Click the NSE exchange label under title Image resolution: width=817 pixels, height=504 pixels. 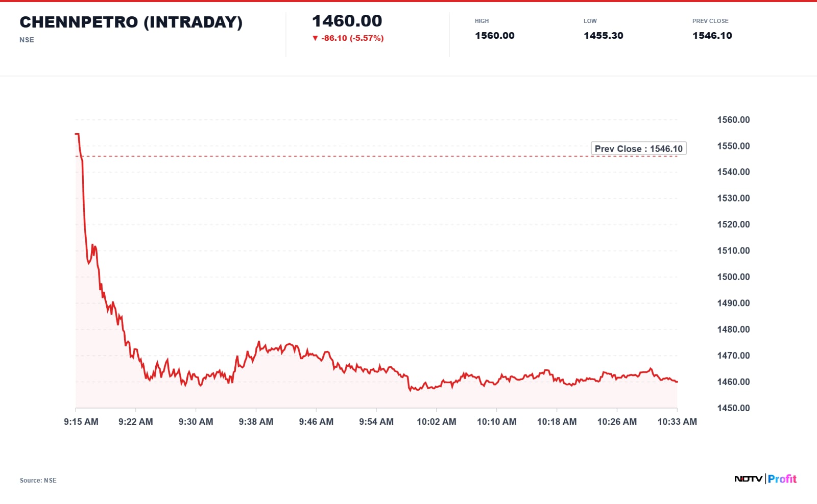[27, 40]
